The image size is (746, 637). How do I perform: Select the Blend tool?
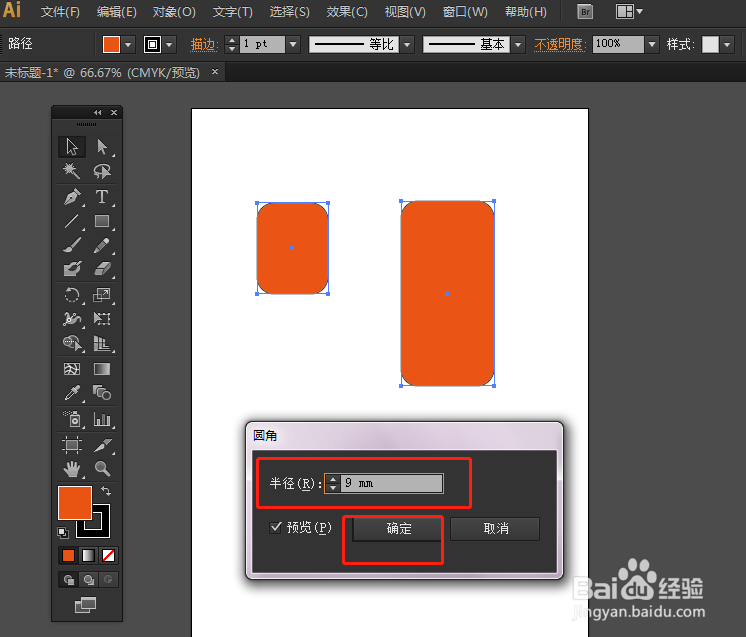[x=102, y=393]
